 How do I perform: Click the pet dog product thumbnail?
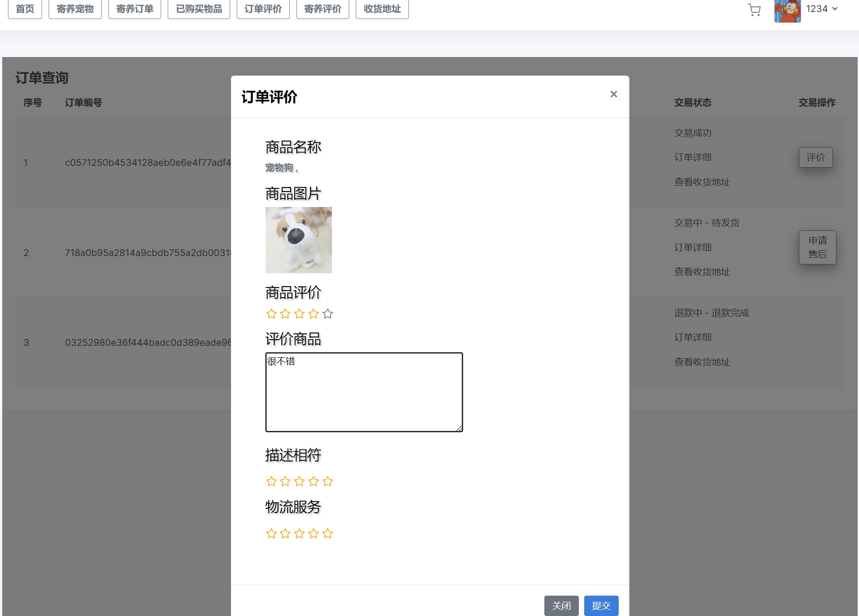coord(299,240)
